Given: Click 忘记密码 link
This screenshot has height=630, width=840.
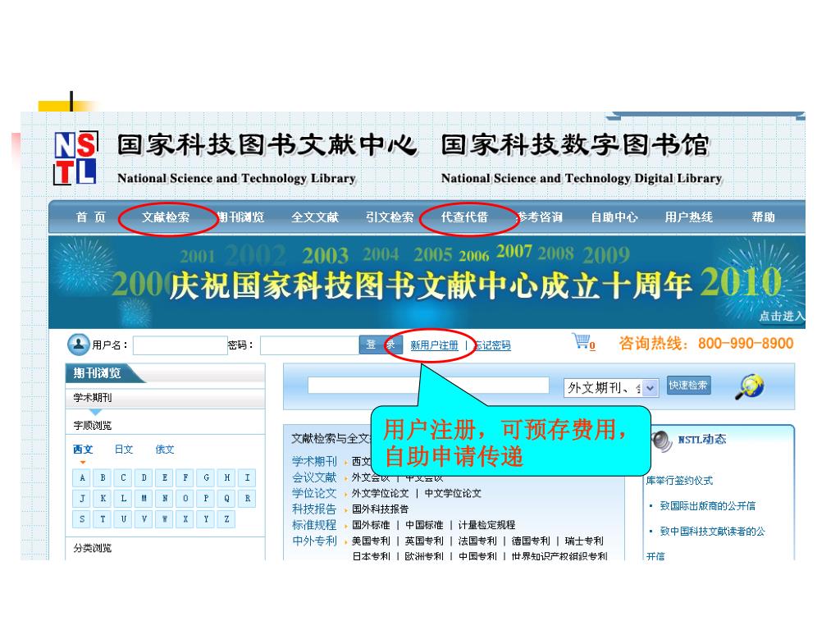Looking at the screenshot, I should [492, 345].
